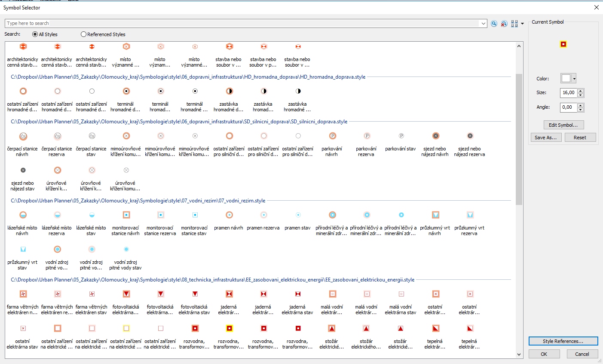Select the Referenced Styles radio button

(x=83, y=34)
